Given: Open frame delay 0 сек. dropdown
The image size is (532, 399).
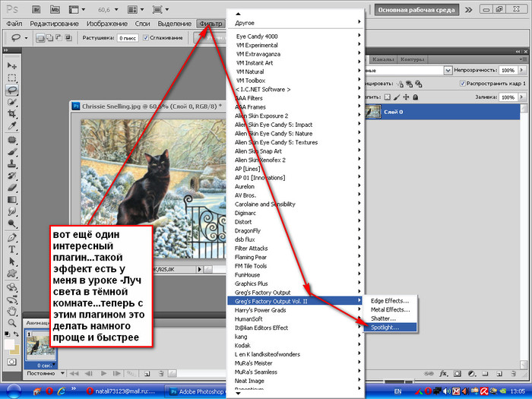Looking at the screenshot, I should pyautogui.click(x=54, y=365).
